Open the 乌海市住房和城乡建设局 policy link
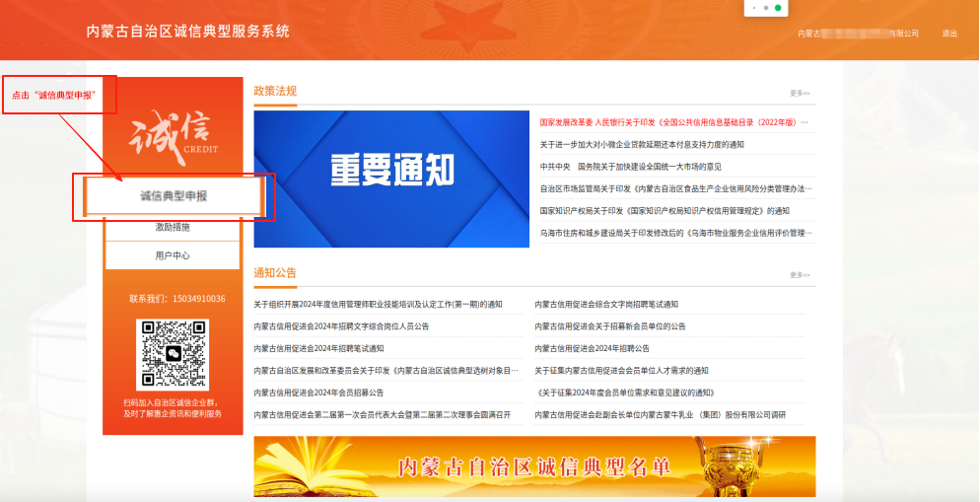Screen dimensions: 980x502 673,233
